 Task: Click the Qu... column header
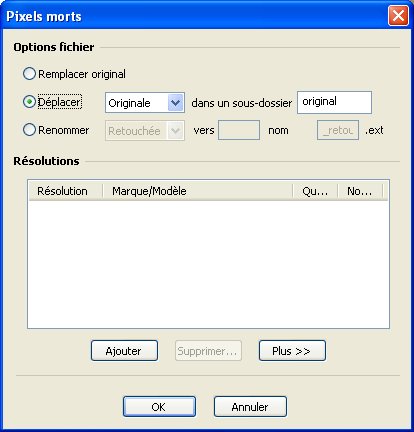tap(315, 191)
